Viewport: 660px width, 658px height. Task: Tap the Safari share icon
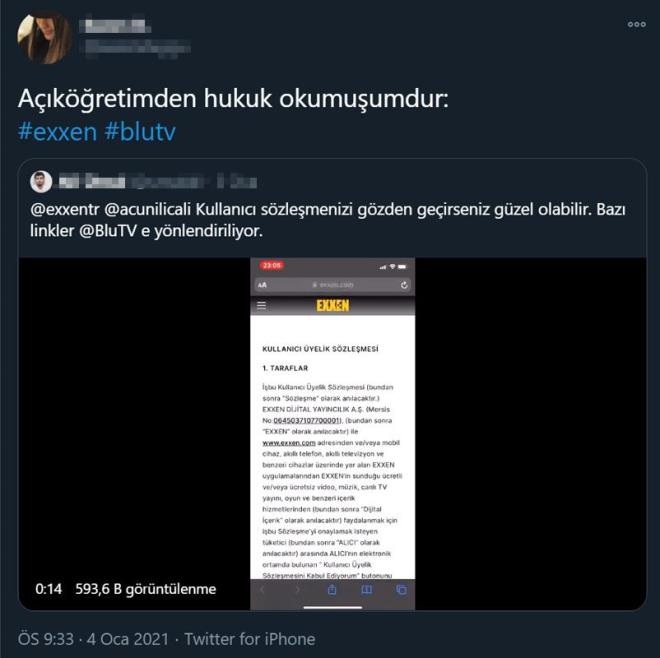click(x=332, y=590)
